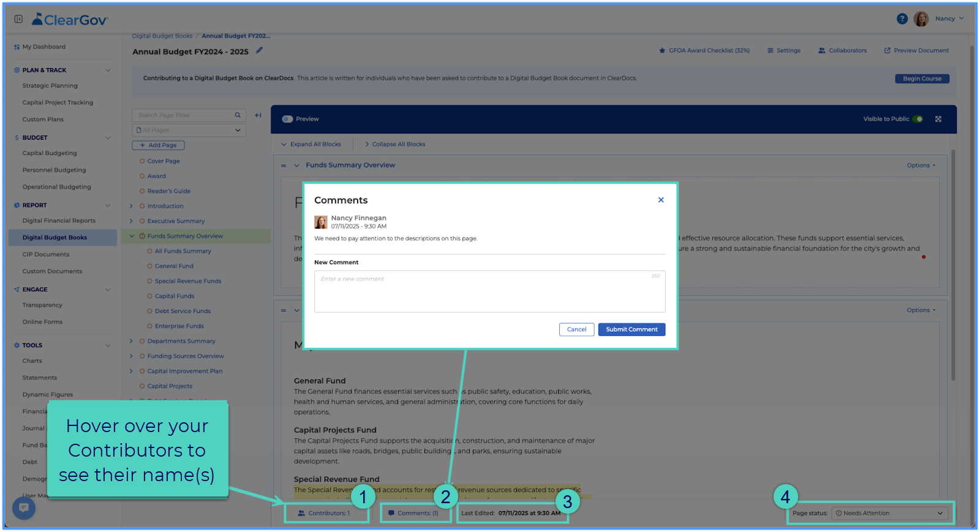Click Digital Budget Books breadcrumb
Image resolution: width=980 pixels, height=532 pixels.
click(x=162, y=36)
